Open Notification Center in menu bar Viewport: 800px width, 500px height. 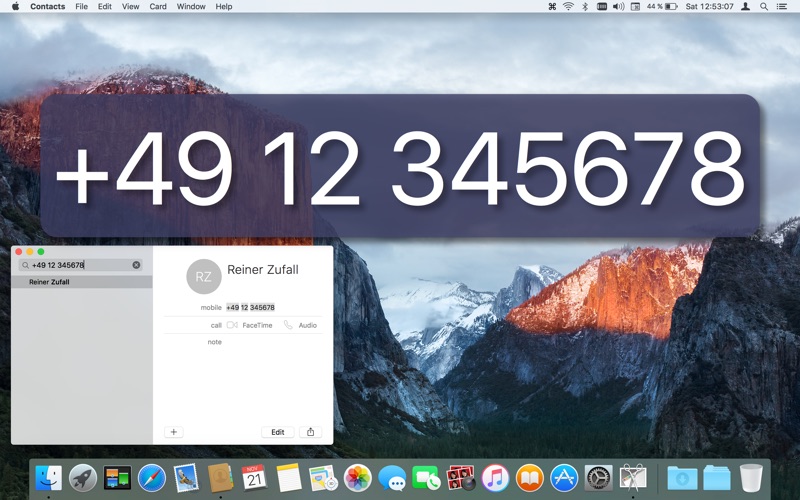pos(783,6)
